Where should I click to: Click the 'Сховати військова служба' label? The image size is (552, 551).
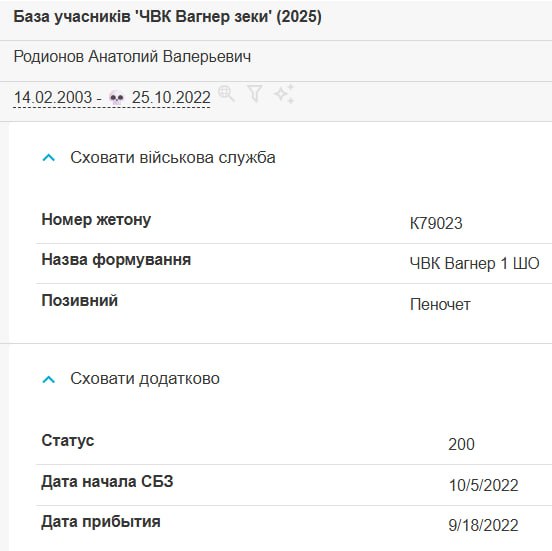coord(172,157)
